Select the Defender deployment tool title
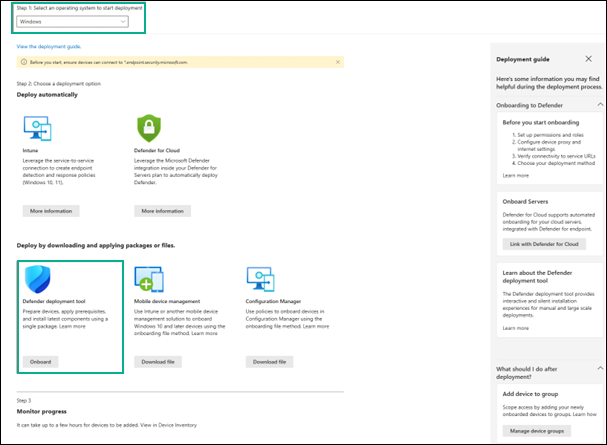Screen dimensions: 607x445 point(54,301)
